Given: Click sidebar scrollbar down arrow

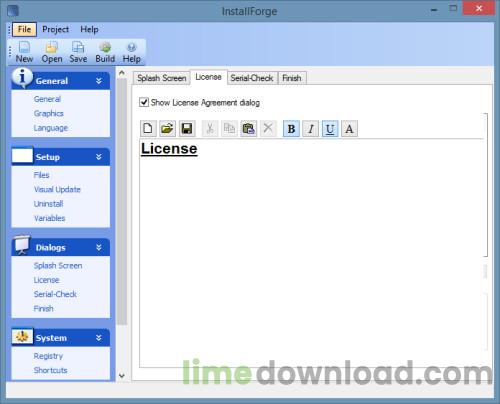Looking at the screenshot, I should (122, 376).
